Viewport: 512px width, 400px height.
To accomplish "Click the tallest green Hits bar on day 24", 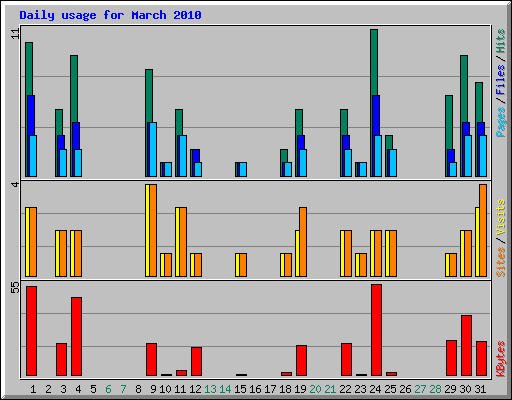I will tap(374, 62).
